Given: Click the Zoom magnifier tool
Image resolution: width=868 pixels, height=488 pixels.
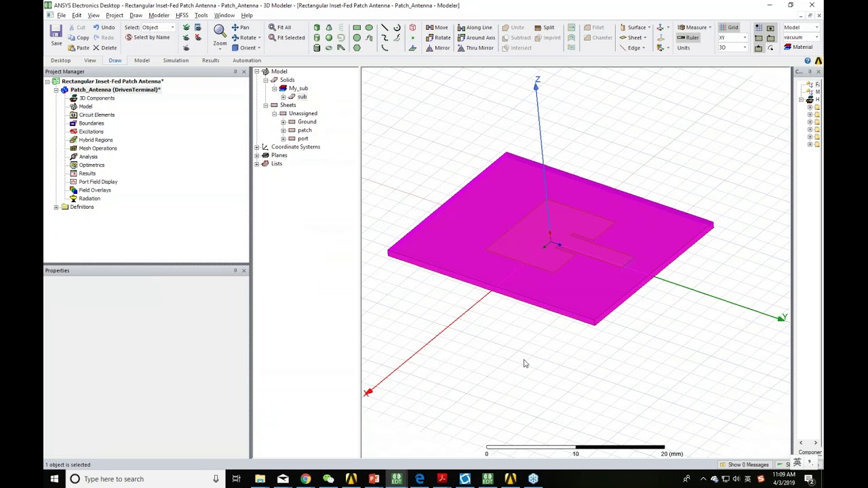Looking at the screenshot, I should tap(220, 31).
